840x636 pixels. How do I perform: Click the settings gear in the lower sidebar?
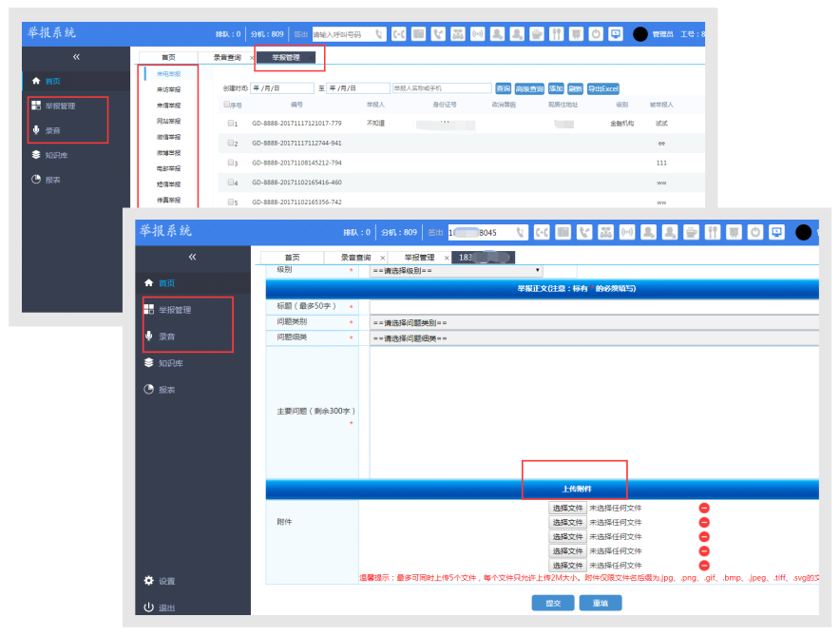(x=149, y=580)
